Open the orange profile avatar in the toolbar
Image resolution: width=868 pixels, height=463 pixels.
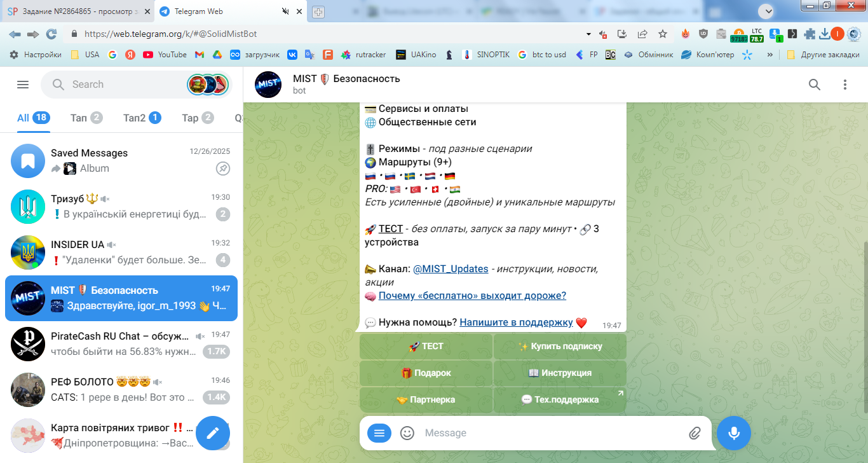tap(837, 34)
